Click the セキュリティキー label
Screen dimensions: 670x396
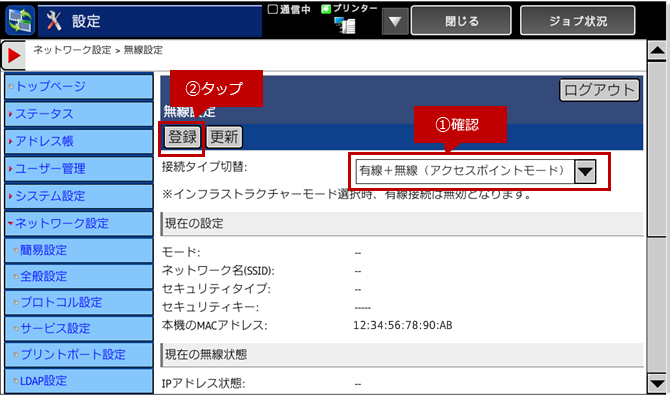point(210,307)
